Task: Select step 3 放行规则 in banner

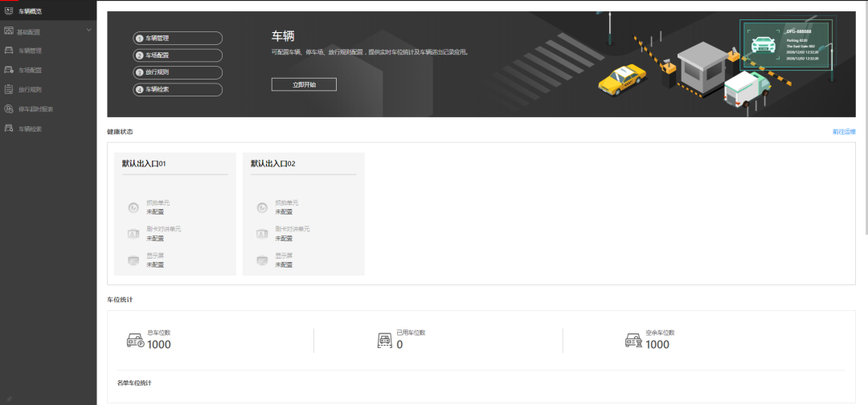Action: click(178, 72)
